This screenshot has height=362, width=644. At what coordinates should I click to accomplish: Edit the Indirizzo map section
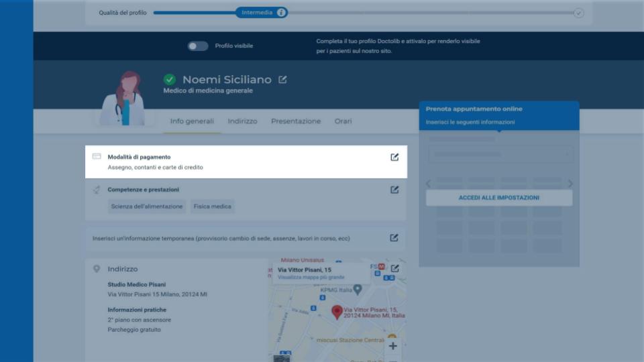click(x=394, y=268)
